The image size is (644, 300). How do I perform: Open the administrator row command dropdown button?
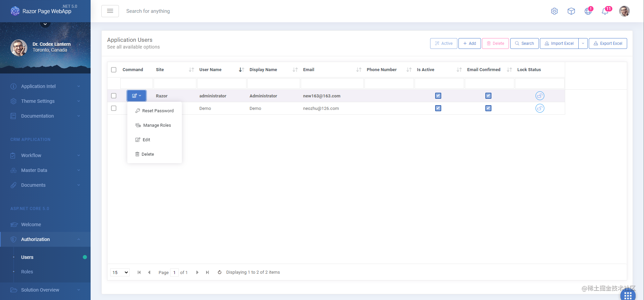pyautogui.click(x=136, y=96)
